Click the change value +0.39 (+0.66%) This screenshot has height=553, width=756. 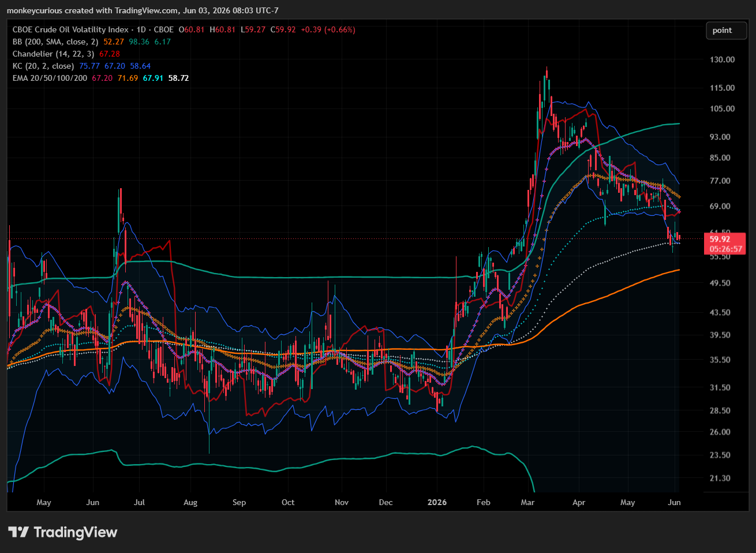pos(328,29)
